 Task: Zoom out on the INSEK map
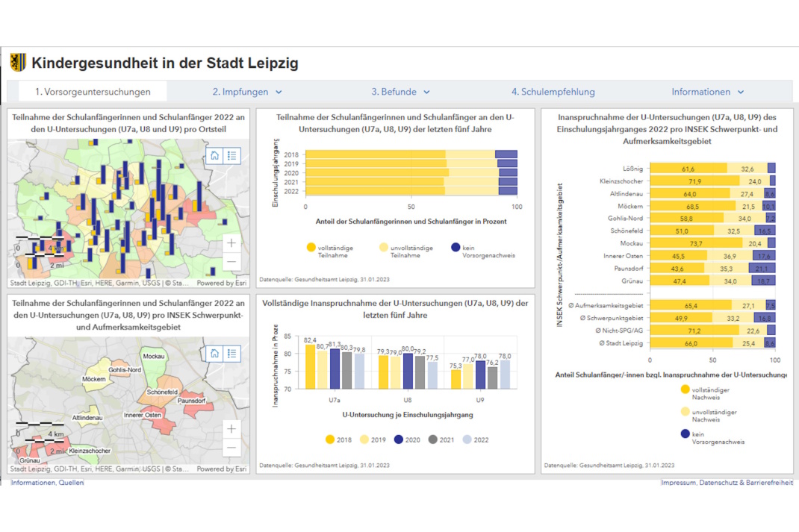tap(231, 448)
